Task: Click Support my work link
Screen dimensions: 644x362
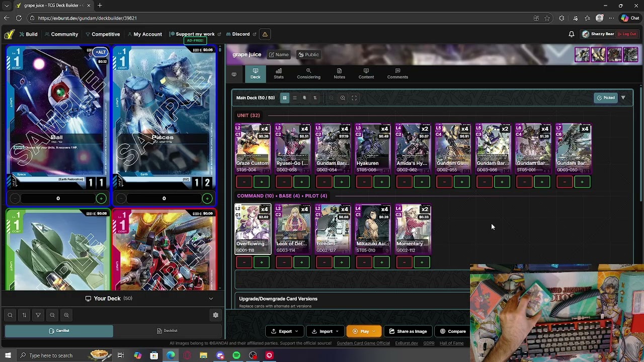Action: click(195, 34)
